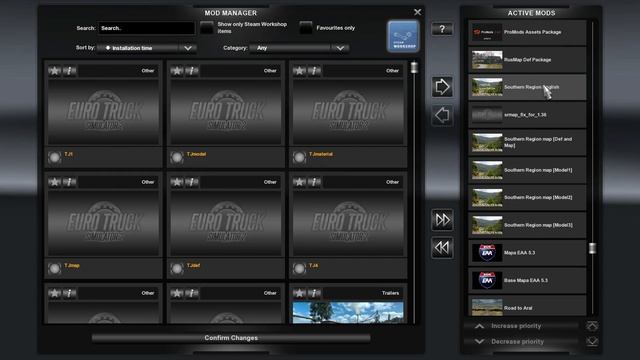
Task: Activate selected mod with right arrow
Action: point(442,87)
